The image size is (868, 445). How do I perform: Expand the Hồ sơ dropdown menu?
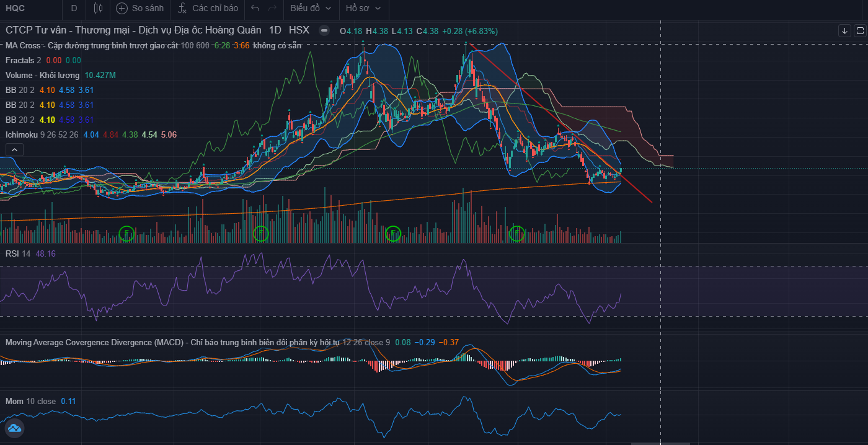pyautogui.click(x=363, y=8)
